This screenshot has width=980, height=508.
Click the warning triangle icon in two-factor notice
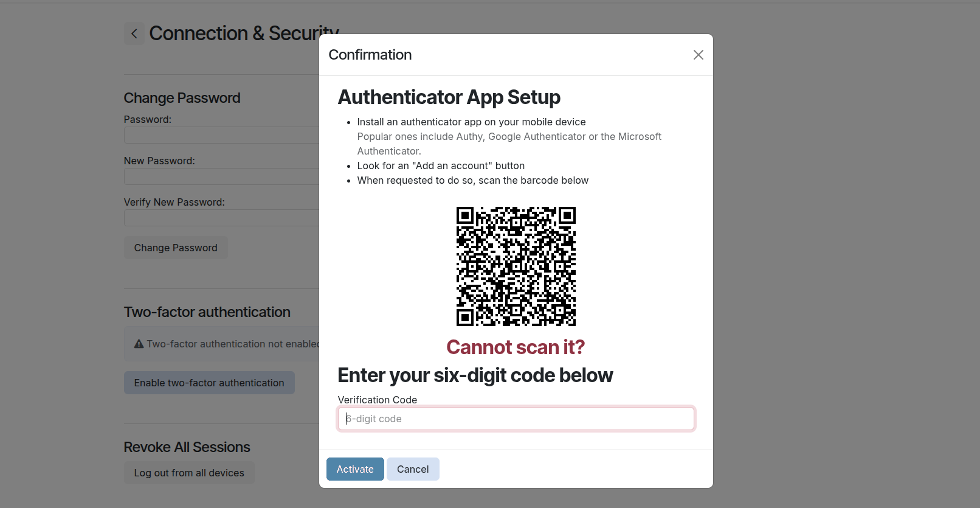(x=139, y=344)
